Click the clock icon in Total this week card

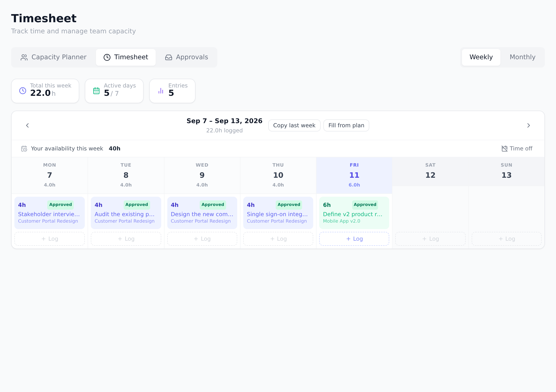[x=23, y=91]
